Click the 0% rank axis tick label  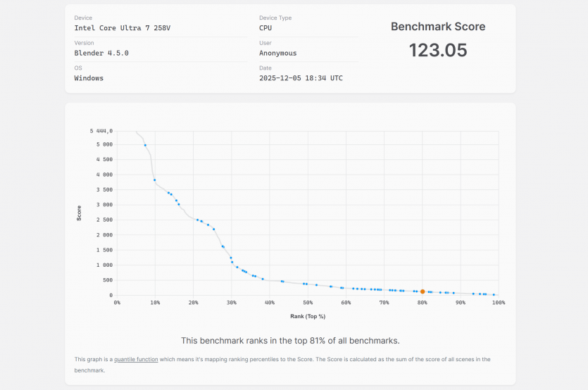[118, 303]
